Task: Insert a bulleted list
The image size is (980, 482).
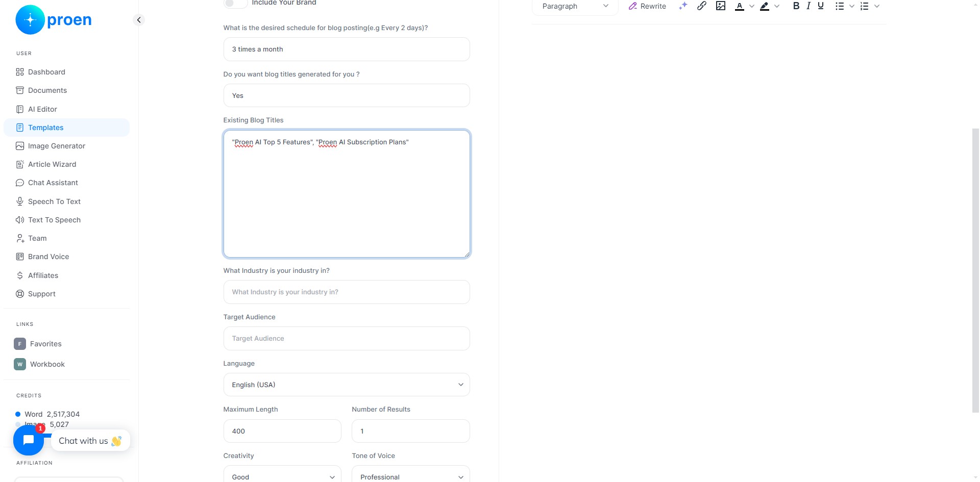Action: coord(840,6)
